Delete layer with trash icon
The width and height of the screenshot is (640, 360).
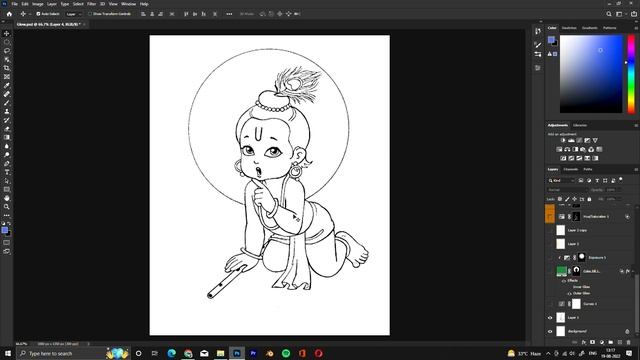coord(629,342)
